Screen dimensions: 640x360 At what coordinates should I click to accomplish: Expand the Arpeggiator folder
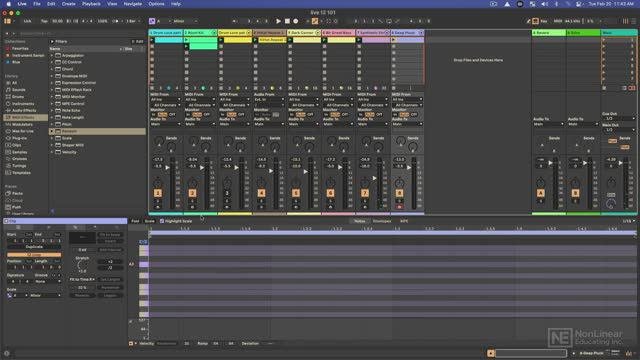pos(52,55)
